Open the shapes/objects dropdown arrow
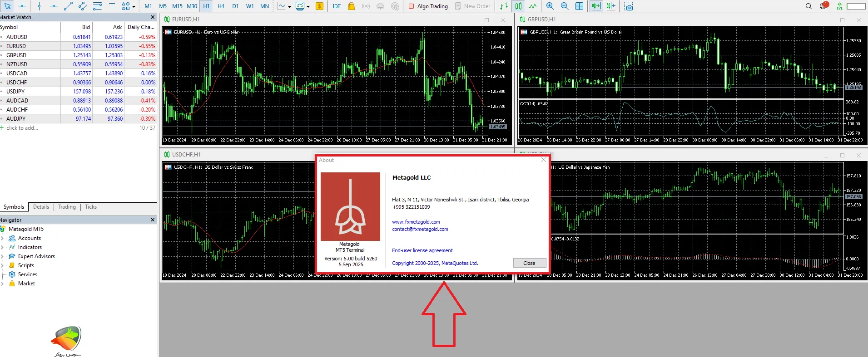This screenshot has width=868, height=357. tap(134, 7)
